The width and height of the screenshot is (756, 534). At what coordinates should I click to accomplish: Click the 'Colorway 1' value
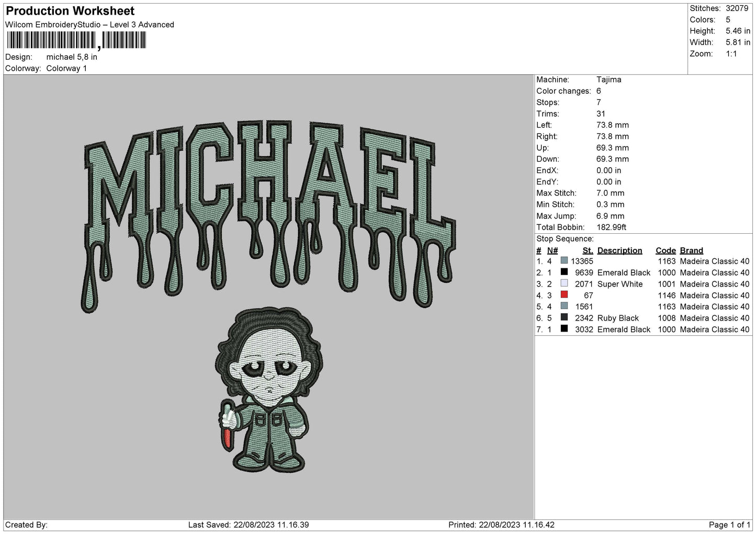(66, 69)
